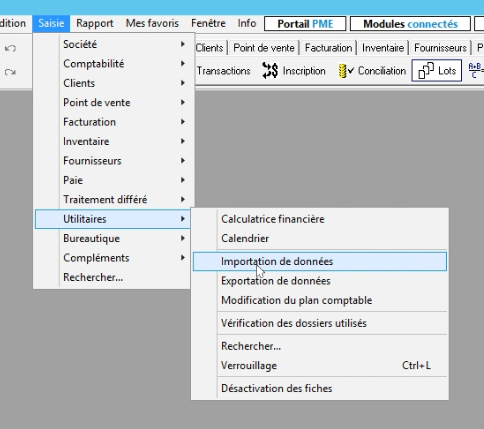Click the Portail PME button

[x=305, y=24]
